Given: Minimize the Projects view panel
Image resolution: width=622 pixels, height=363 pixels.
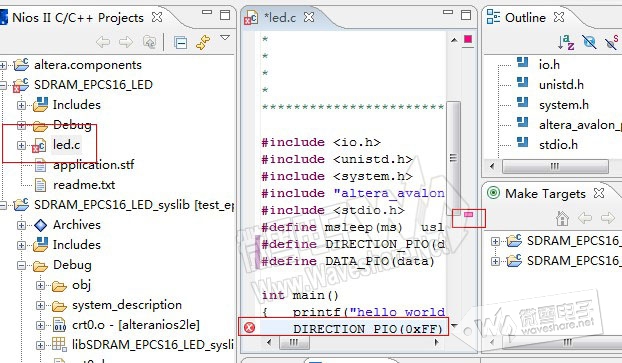Looking at the screenshot, I should click(x=207, y=12).
